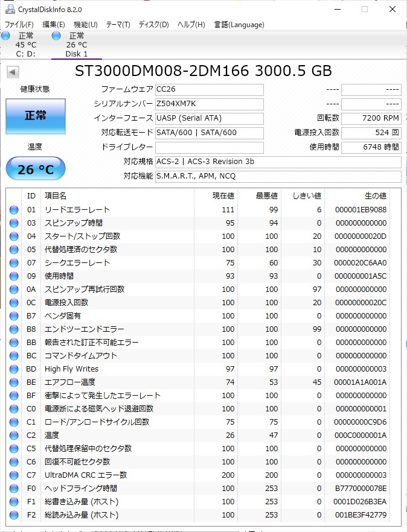Open the テーマ(T) menu

point(118,24)
